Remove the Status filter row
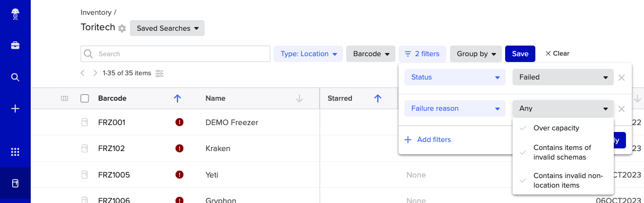The height and width of the screenshot is (203, 644). click(622, 77)
